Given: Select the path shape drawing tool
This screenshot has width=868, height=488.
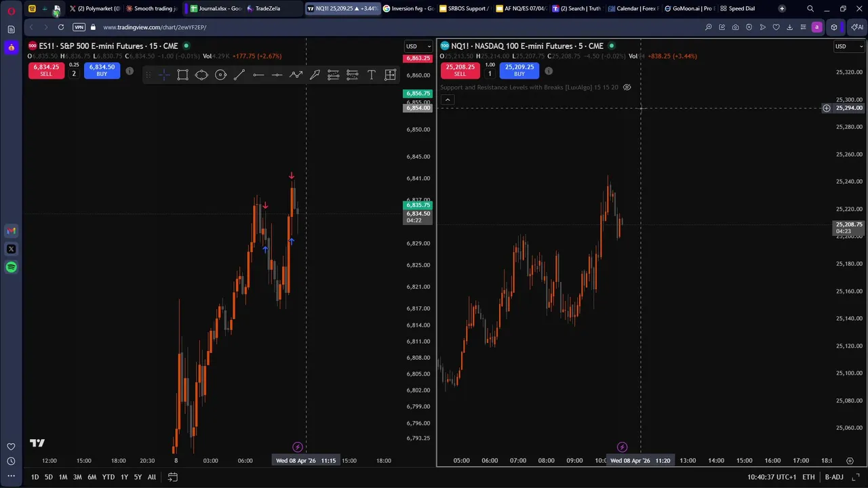Looking at the screenshot, I should tap(201, 75).
